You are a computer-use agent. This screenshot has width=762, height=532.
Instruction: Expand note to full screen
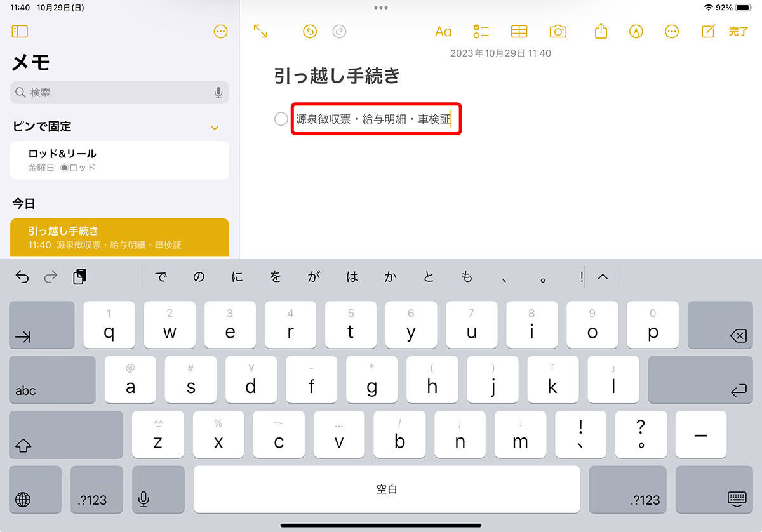pyautogui.click(x=260, y=31)
